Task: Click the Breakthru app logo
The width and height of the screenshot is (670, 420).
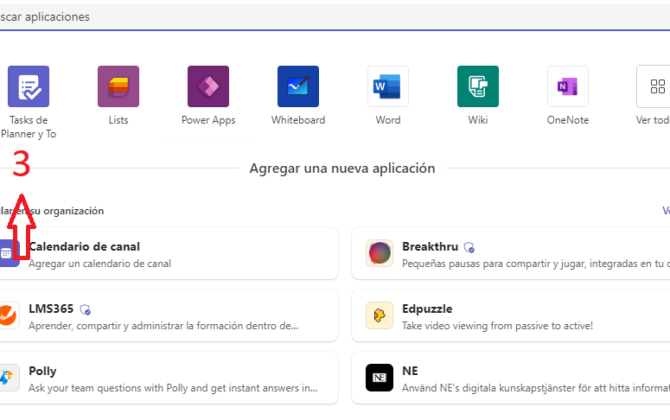Action: click(379, 253)
